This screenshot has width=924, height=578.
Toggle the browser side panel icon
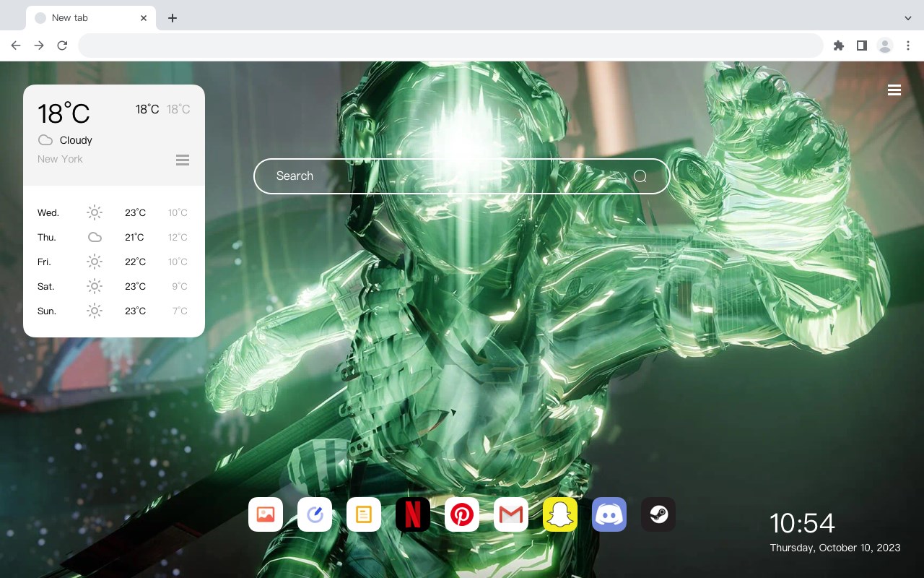(861, 46)
